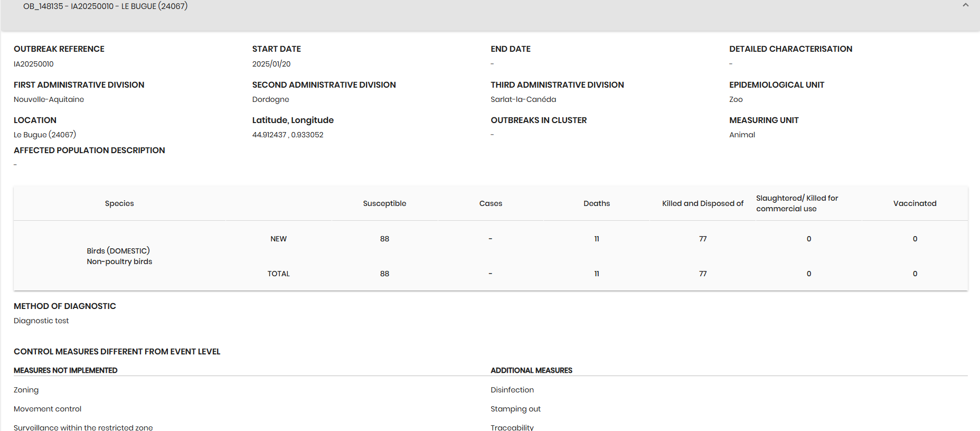Click the Stamping out additional measure

coord(515,409)
